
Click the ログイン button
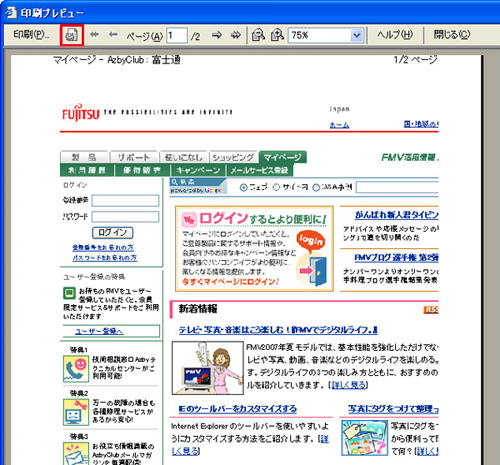click(x=113, y=232)
